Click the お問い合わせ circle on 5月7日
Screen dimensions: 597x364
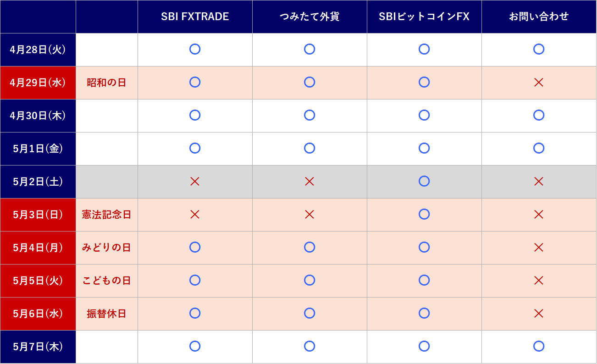click(x=539, y=346)
